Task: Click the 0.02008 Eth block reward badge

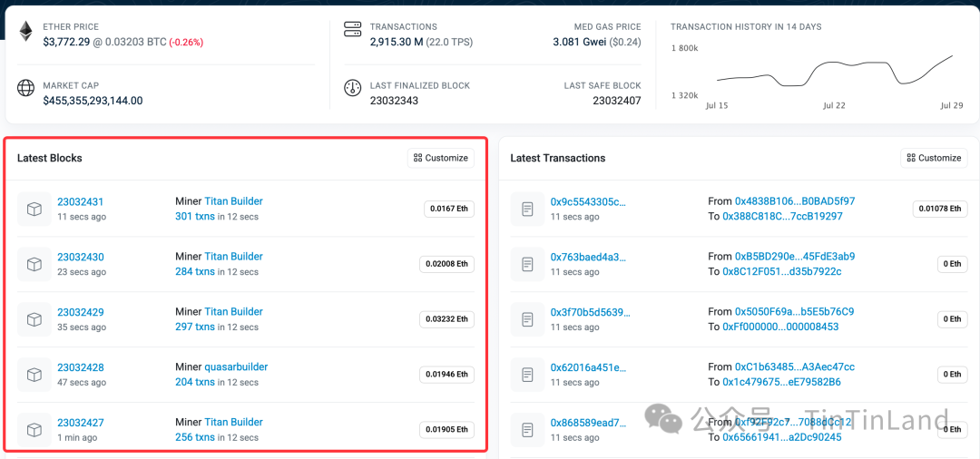Action: pyautogui.click(x=446, y=264)
